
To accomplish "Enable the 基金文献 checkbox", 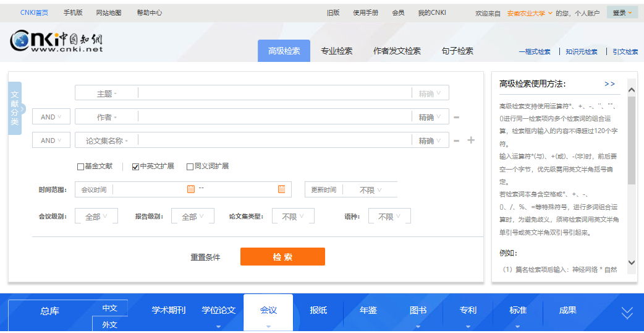I will tap(80, 166).
